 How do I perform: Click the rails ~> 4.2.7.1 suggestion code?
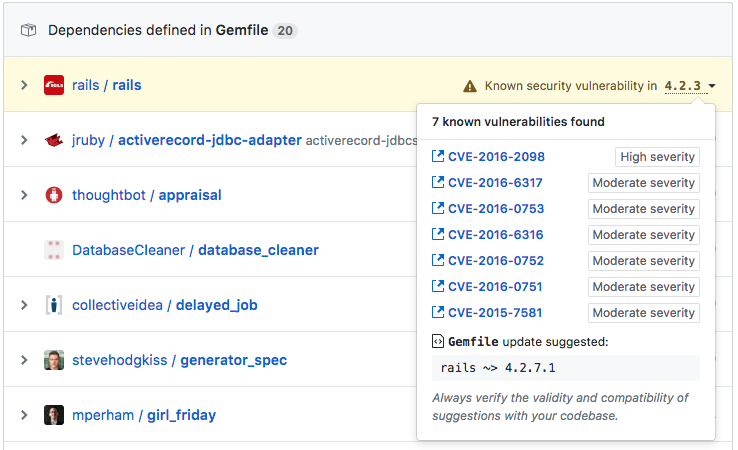click(498, 368)
